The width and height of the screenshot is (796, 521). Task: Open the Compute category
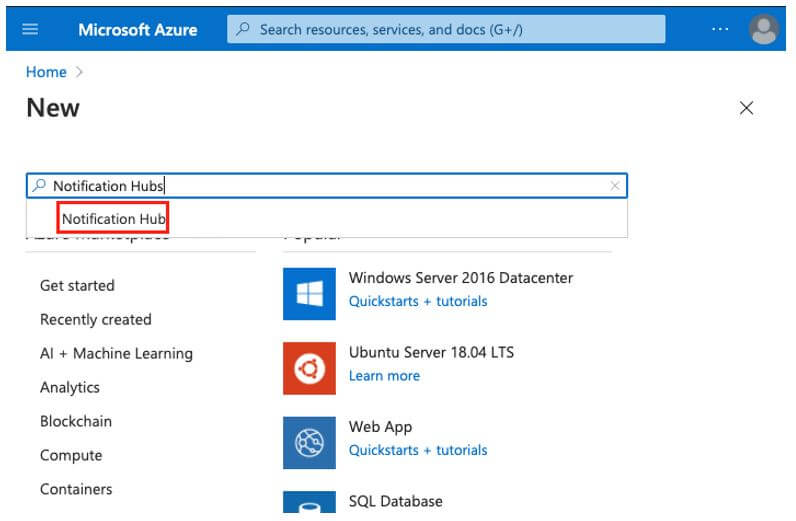[x=71, y=456]
